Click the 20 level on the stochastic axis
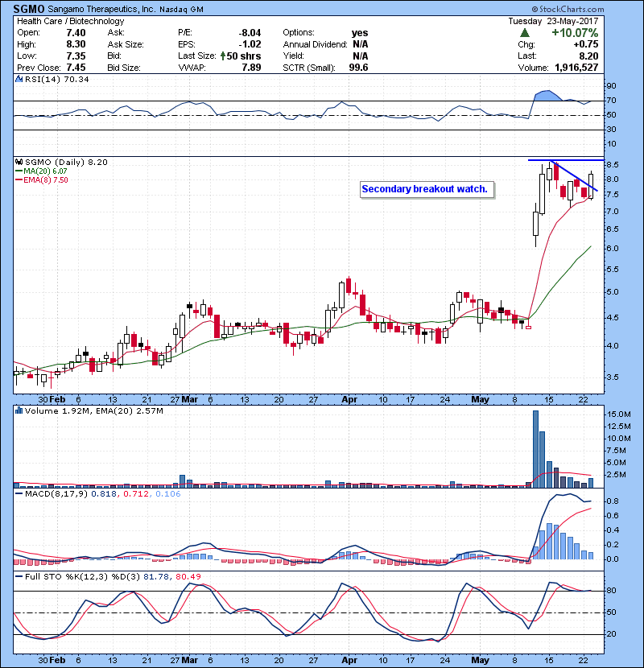Viewport: 644px width, 668px height. click(611, 634)
